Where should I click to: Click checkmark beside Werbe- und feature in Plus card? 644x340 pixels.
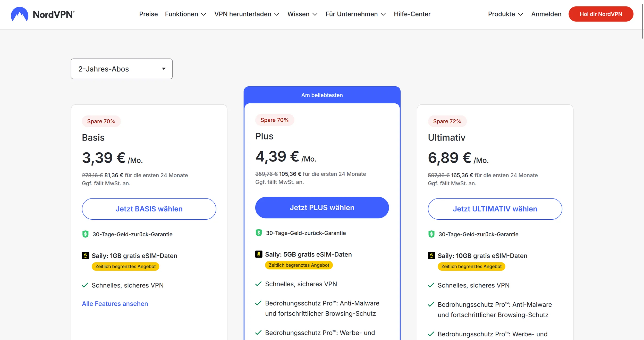pyautogui.click(x=258, y=333)
